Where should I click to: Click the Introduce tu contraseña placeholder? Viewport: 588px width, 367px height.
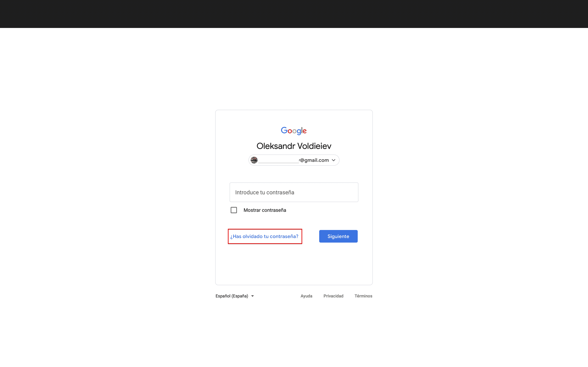pos(264,192)
